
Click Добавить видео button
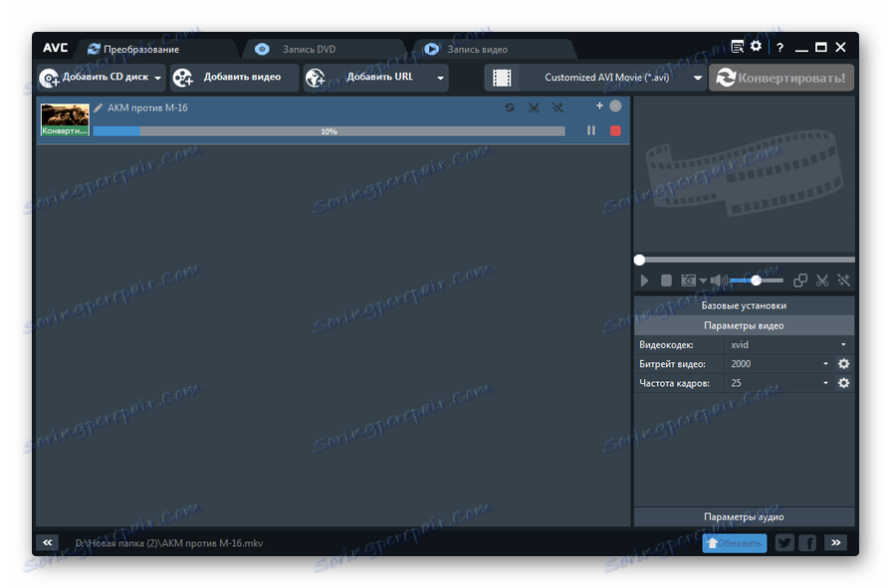tap(234, 78)
